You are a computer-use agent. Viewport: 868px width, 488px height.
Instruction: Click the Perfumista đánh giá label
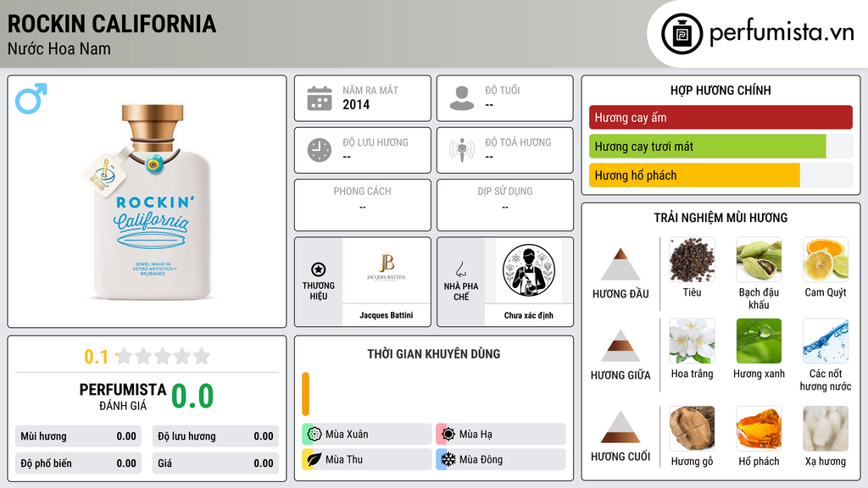tap(123, 396)
